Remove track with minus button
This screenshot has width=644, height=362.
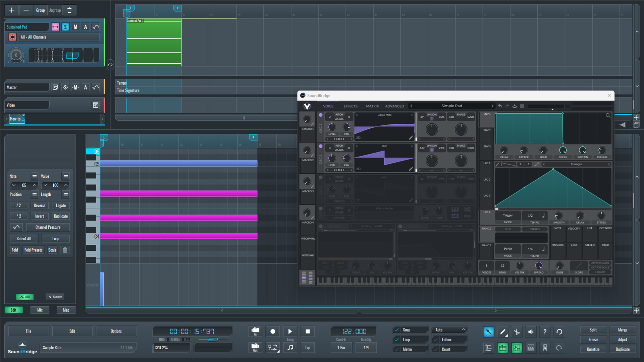(x=26, y=10)
